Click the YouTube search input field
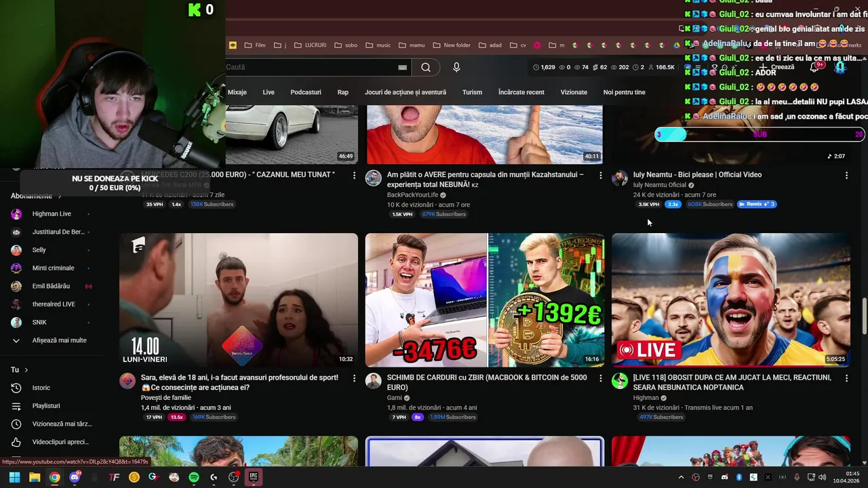 (310, 67)
